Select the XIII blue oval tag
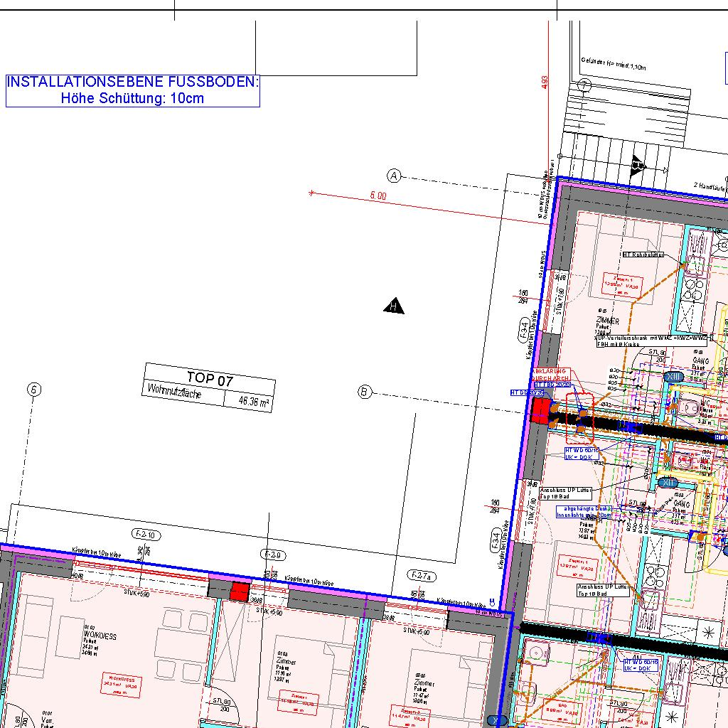The width and height of the screenshot is (728, 728). pyautogui.click(x=673, y=376)
